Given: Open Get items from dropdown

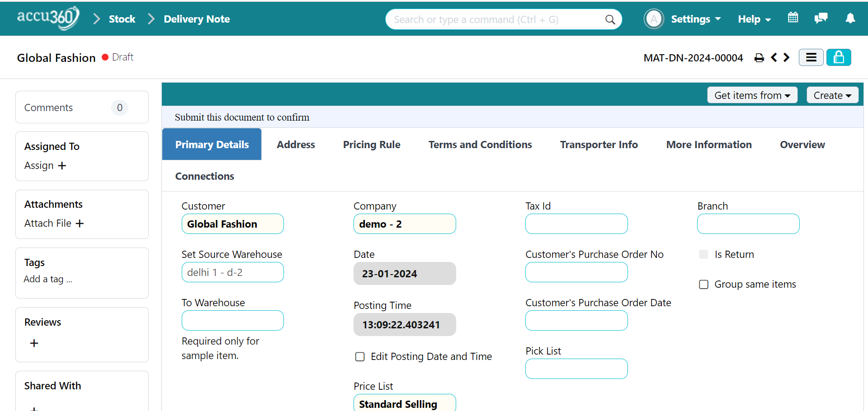Looking at the screenshot, I should coord(752,95).
